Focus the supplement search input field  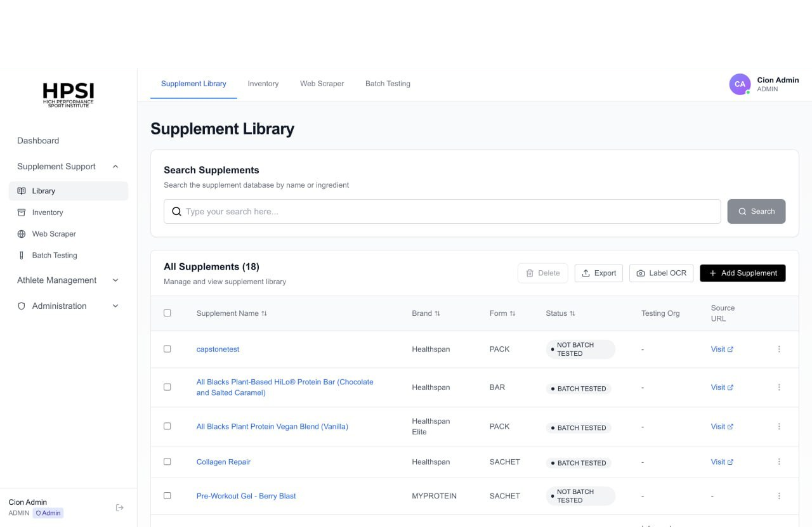[442, 212]
